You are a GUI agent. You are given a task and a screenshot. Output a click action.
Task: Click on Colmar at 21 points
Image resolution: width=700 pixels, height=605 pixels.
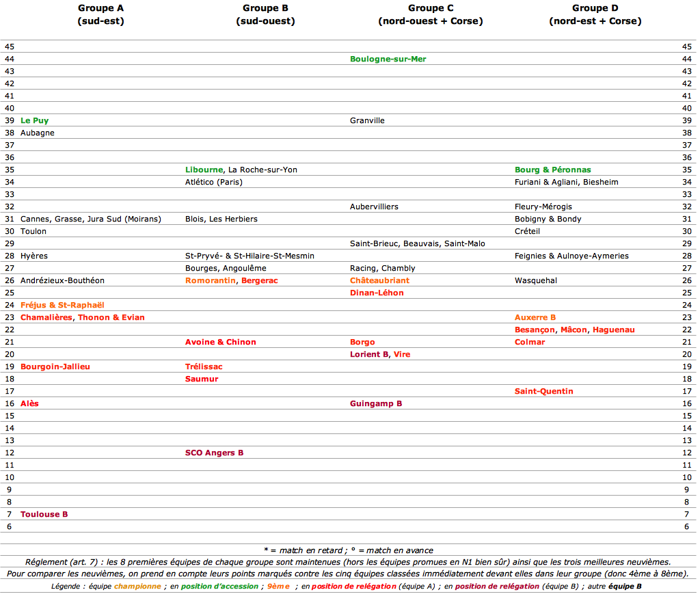pyautogui.click(x=530, y=342)
